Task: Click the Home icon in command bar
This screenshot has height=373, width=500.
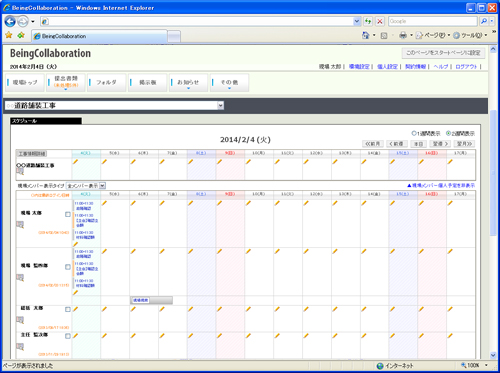Action: (x=366, y=35)
